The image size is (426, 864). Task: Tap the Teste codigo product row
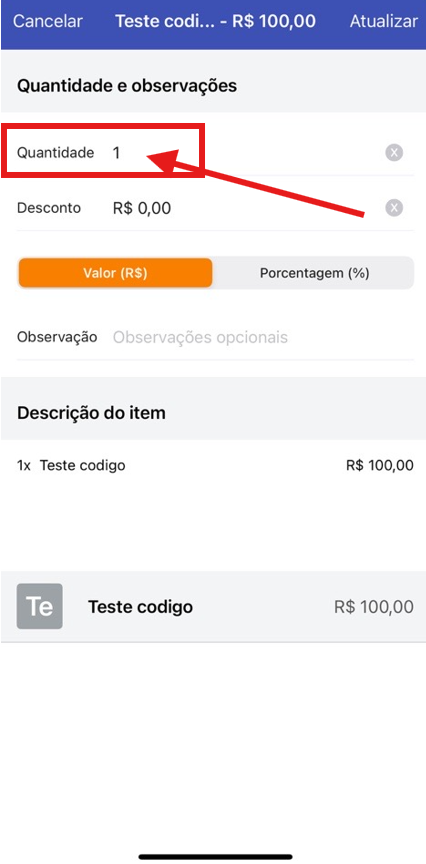213,607
